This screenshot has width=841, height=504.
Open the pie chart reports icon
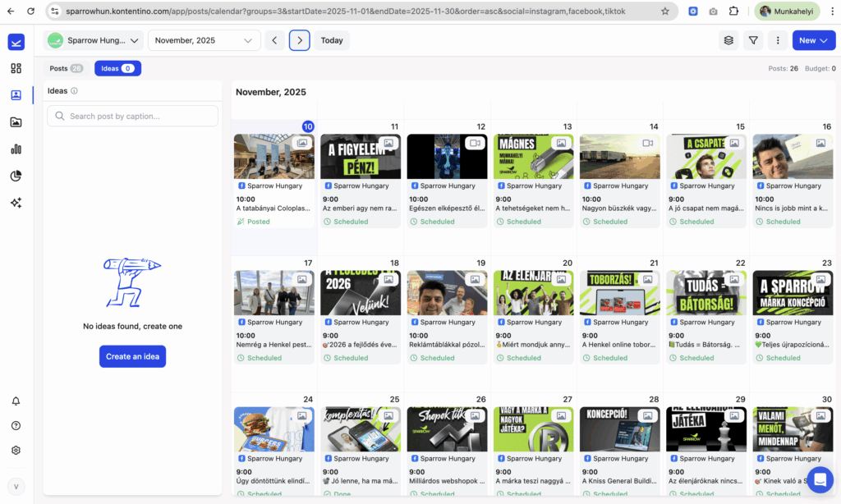(x=16, y=176)
